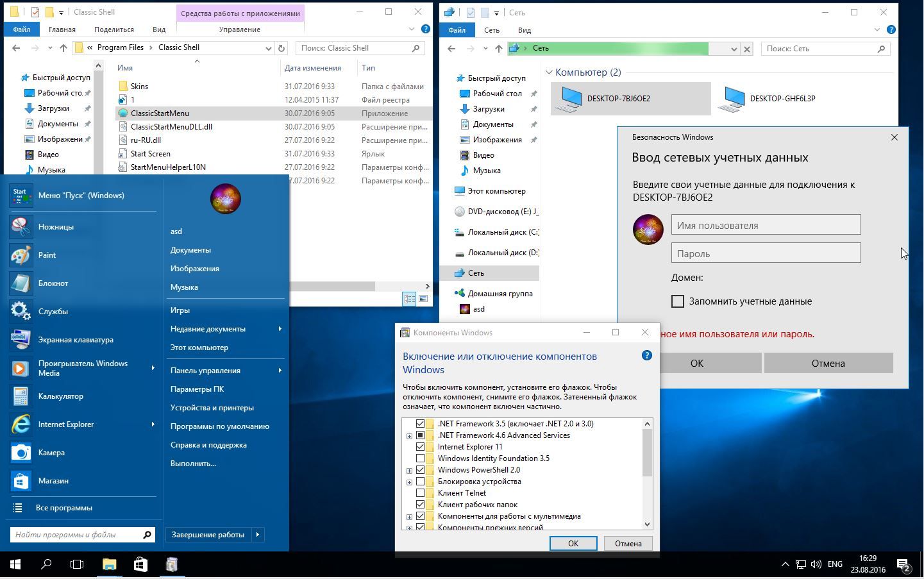Stop loading in Сеть address bar

pos(746,49)
